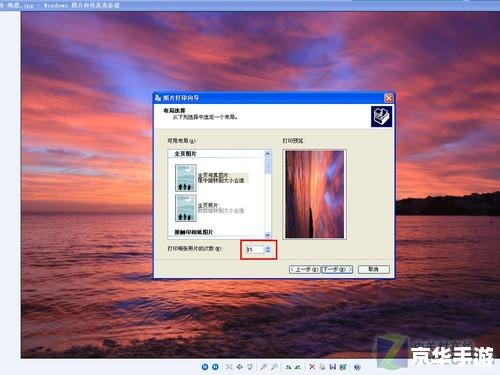Click the 取消 Cancel button
This screenshot has width=500, height=375.
[x=373, y=269]
